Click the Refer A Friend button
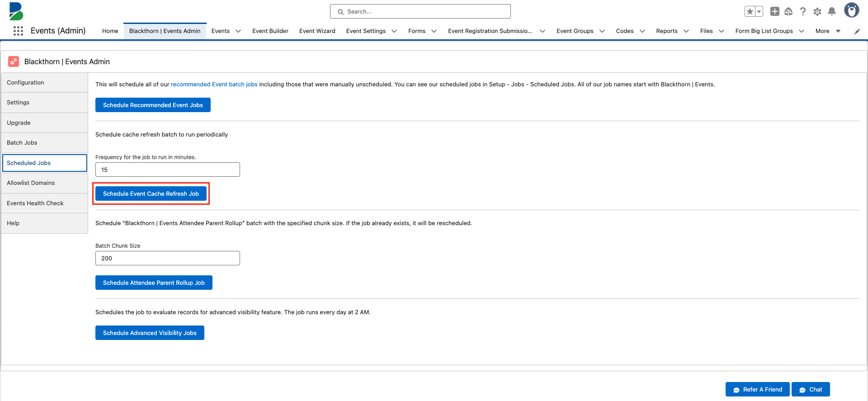This screenshot has height=401, width=868. point(758,389)
